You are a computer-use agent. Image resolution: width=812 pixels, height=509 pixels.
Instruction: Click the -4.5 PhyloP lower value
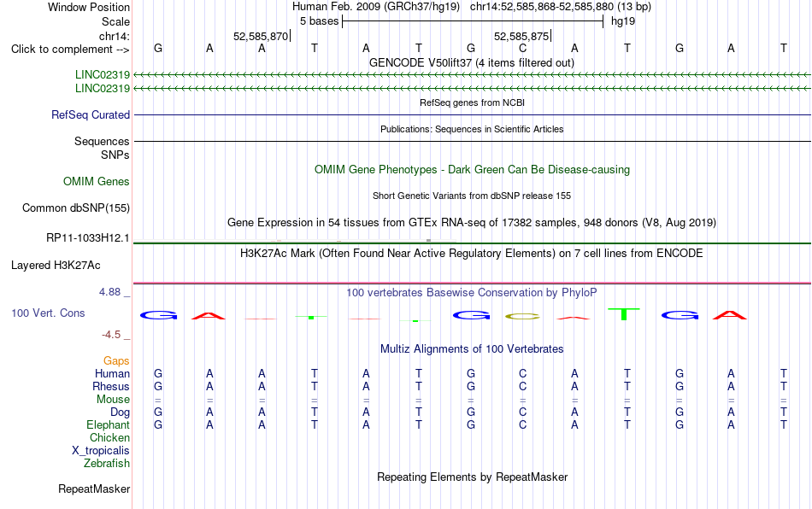(x=111, y=335)
